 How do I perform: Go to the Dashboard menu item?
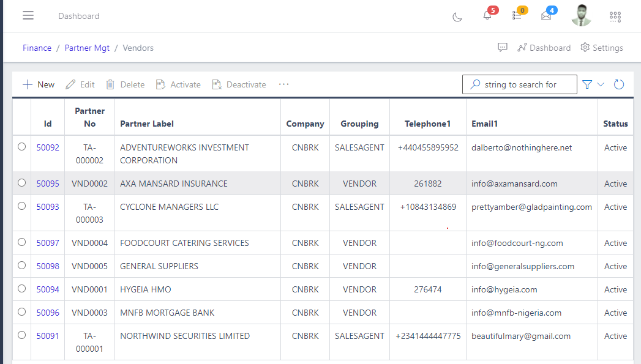pyautogui.click(x=544, y=47)
